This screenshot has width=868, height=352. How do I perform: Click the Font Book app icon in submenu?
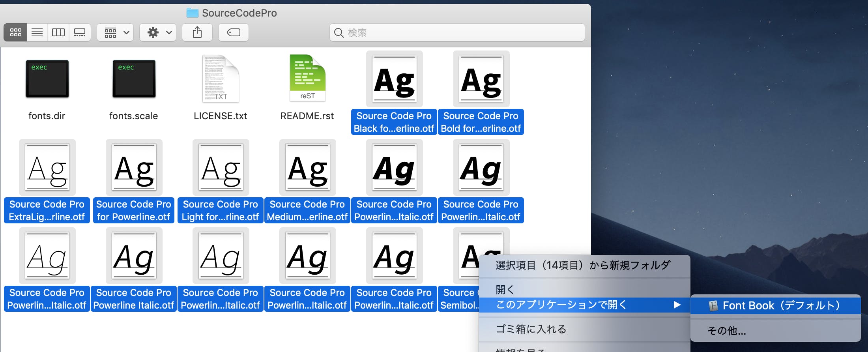click(713, 306)
